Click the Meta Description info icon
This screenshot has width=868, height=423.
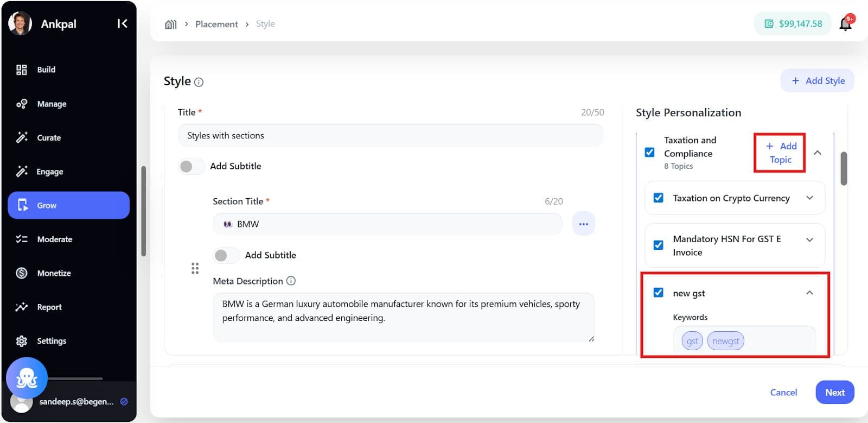tap(291, 281)
